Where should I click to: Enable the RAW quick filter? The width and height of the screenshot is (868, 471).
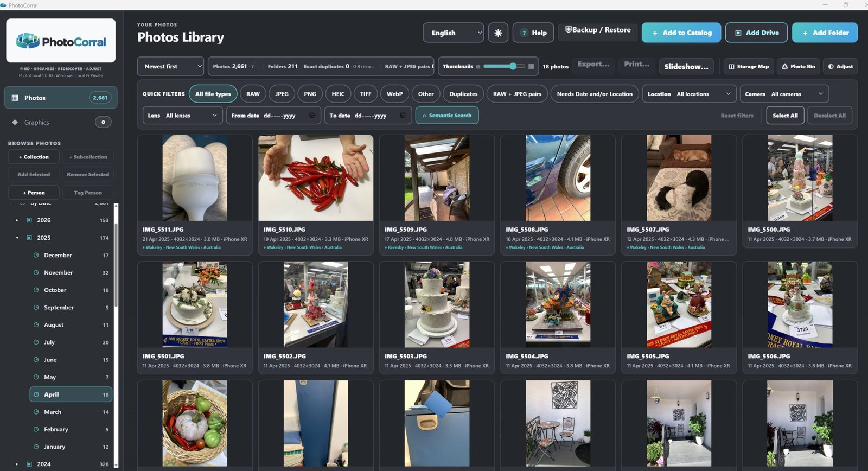pos(253,94)
